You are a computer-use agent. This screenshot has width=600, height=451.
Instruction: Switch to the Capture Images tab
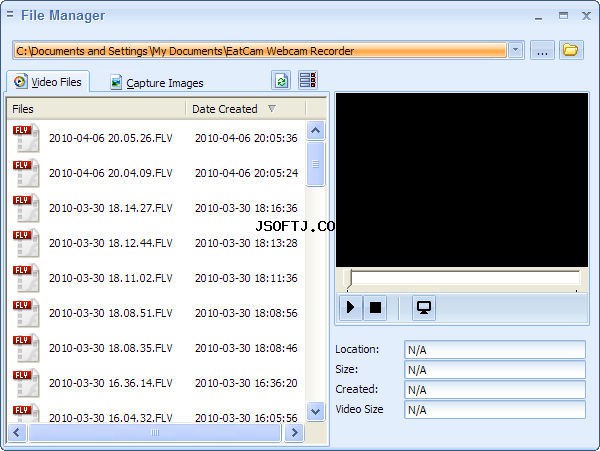157,83
